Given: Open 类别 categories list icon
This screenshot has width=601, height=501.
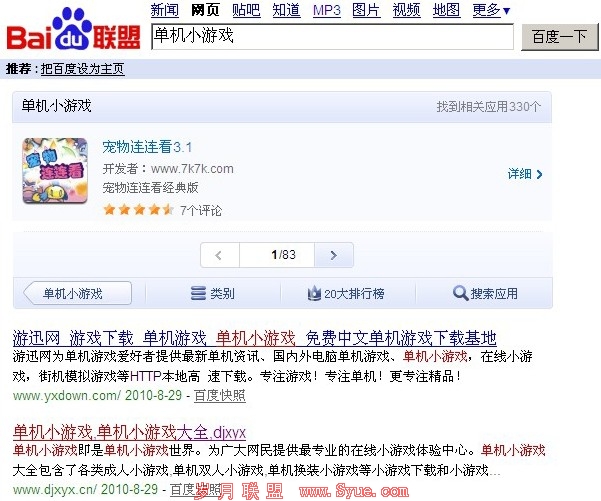Looking at the screenshot, I should pyautogui.click(x=198, y=294).
